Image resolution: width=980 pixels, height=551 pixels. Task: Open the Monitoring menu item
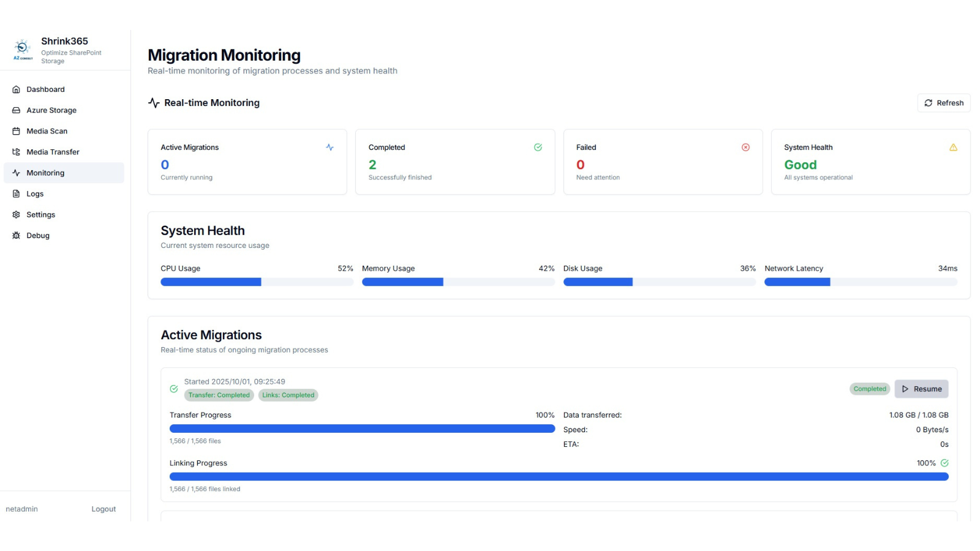[x=64, y=173]
